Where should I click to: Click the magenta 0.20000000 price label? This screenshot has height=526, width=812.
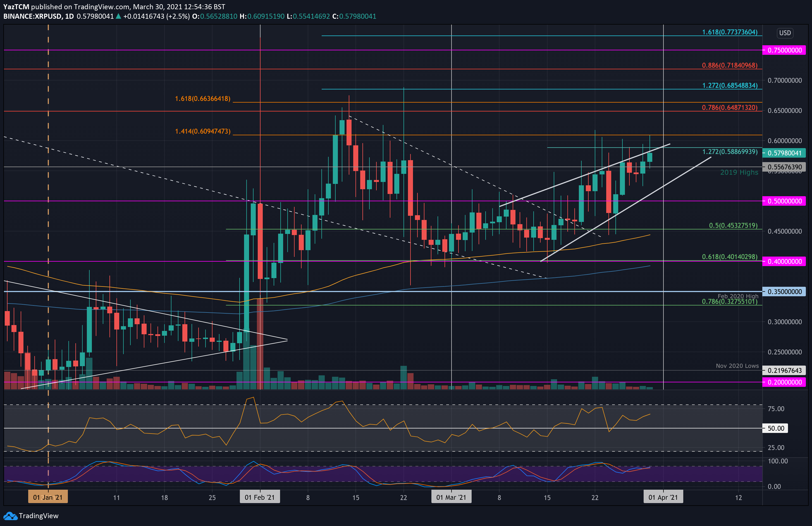coord(784,382)
